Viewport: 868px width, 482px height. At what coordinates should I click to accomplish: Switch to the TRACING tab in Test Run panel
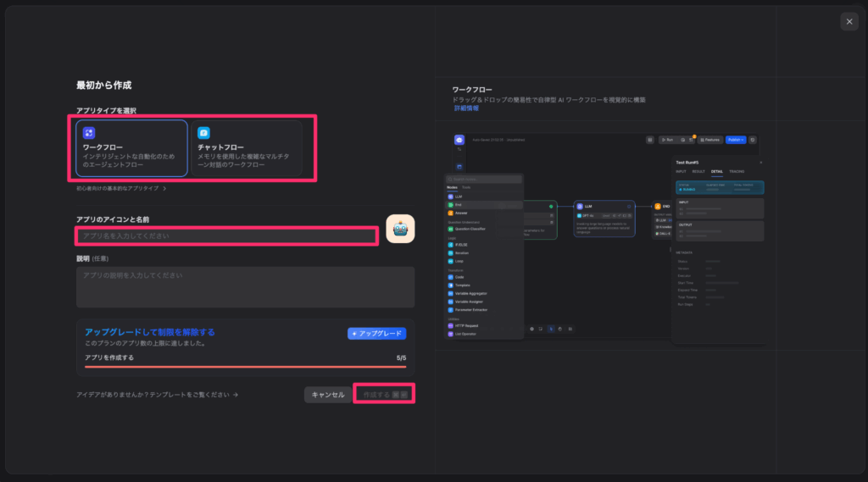pyautogui.click(x=737, y=171)
